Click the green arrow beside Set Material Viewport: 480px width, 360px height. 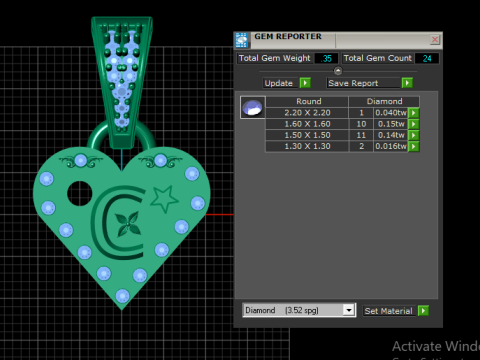423,311
